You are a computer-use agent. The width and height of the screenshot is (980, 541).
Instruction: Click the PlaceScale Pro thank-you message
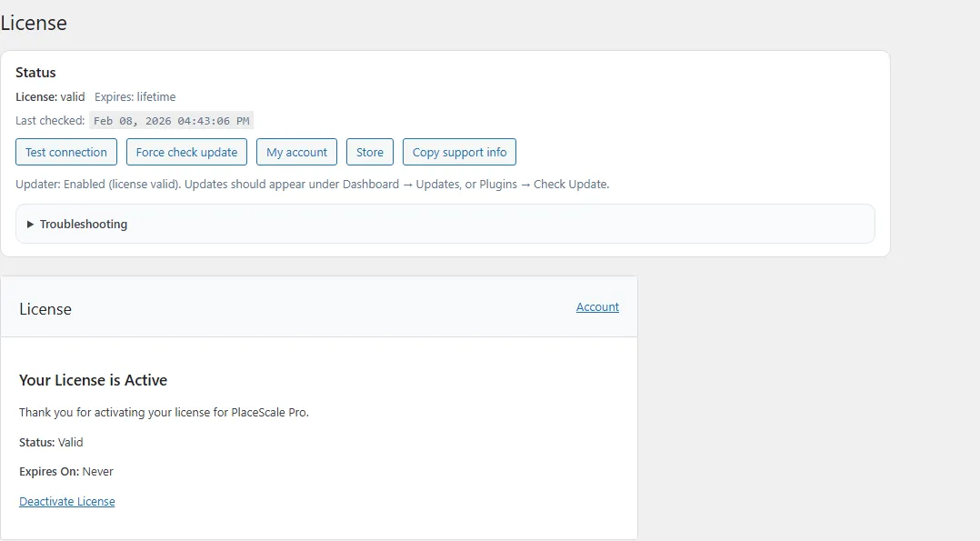164,413
